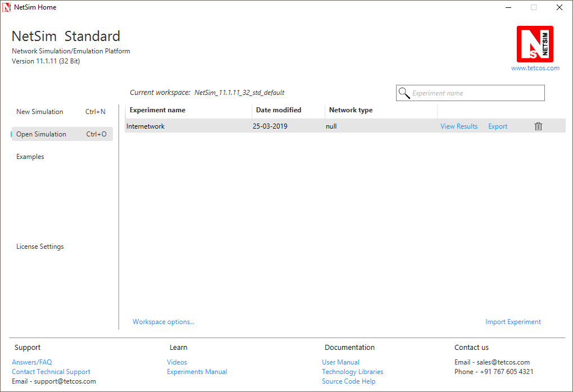
Task: Export the Internetwork experiment
Action: point(498,126)
